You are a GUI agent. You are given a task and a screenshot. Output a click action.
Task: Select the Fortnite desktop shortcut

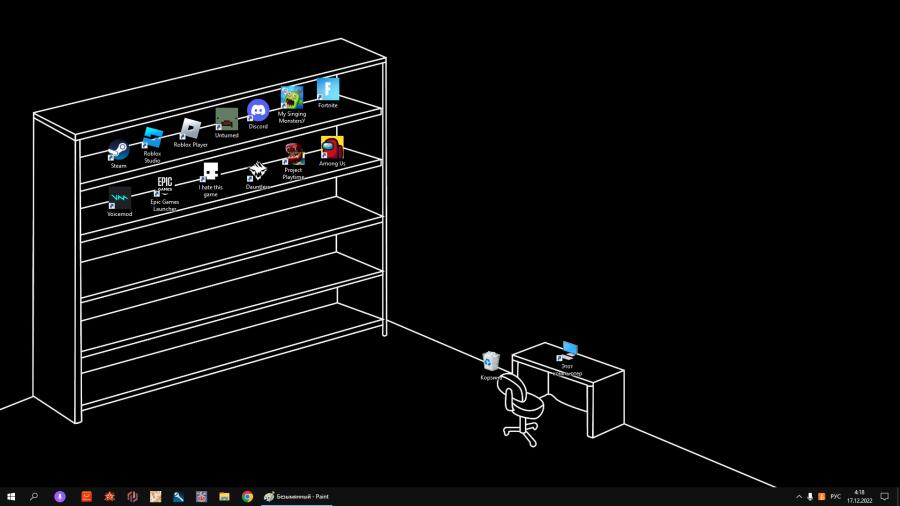tap(328, 93)
